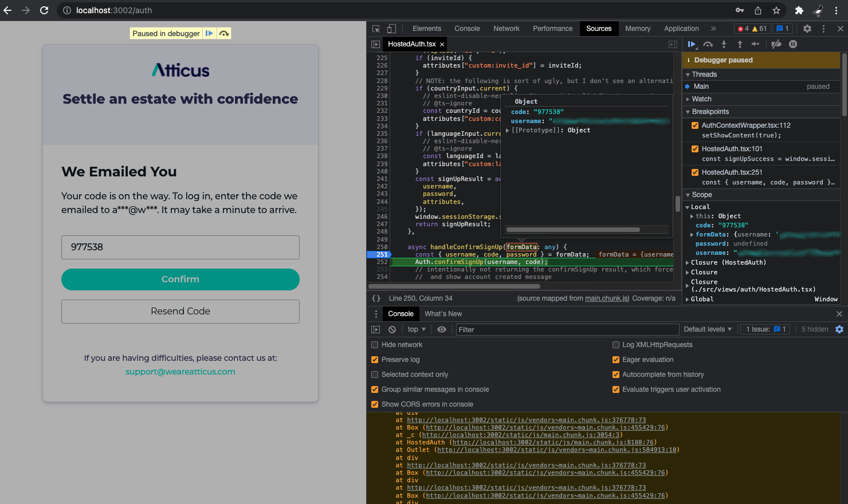The width and height of the screenshot is (848, 504).
Task: Create a live expression eye icon
Action: click(442, 329)
